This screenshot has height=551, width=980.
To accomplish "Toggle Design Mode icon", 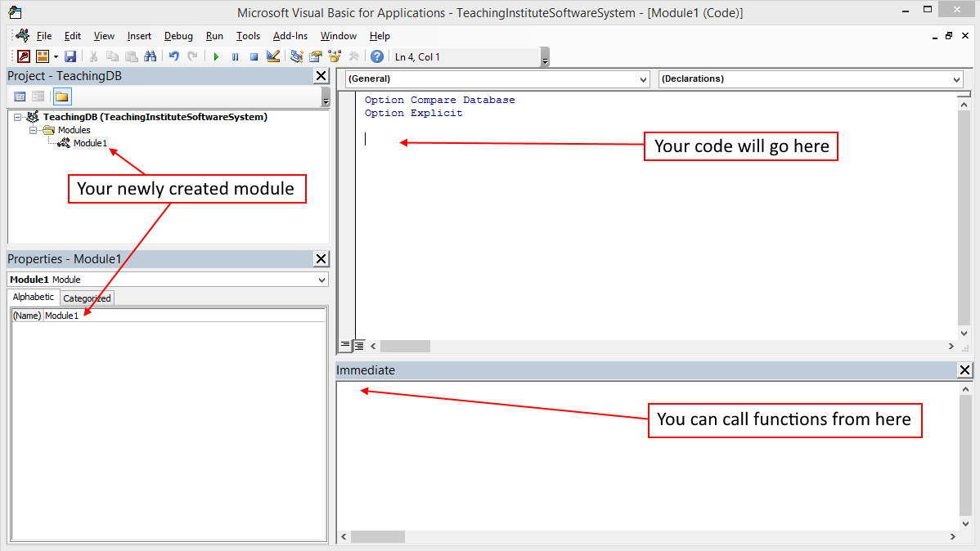I will (272, 57).
